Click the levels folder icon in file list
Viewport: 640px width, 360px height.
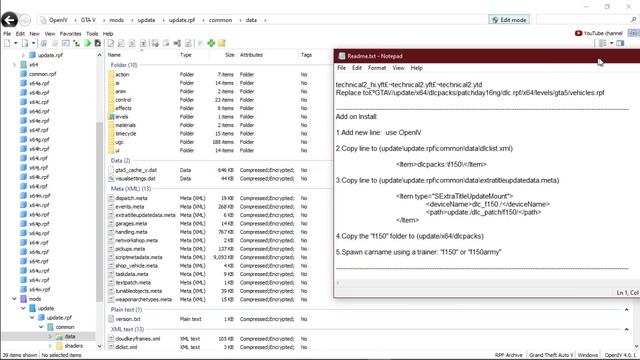(x=111, y=117)
